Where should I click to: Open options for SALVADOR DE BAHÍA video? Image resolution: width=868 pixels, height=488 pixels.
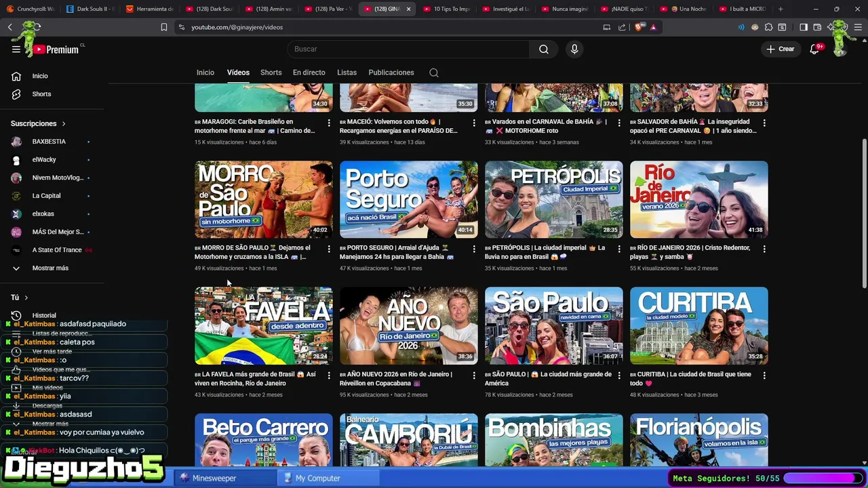[x=764, y=123]
